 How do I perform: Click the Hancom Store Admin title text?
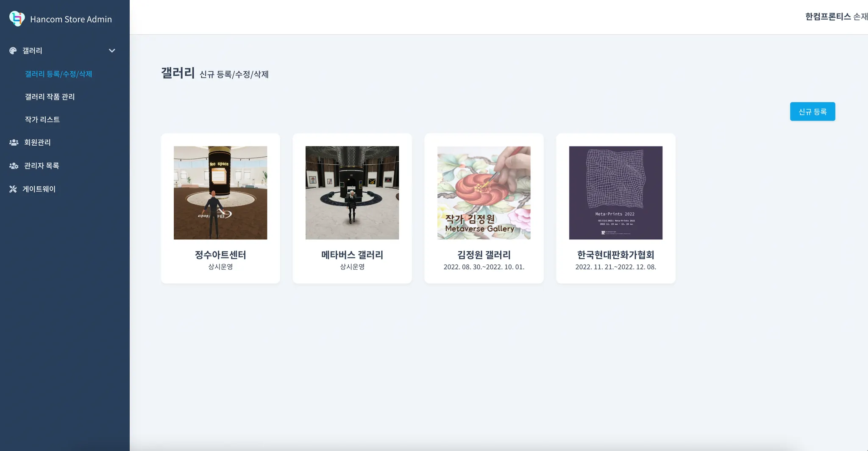(x=71, y=19)
